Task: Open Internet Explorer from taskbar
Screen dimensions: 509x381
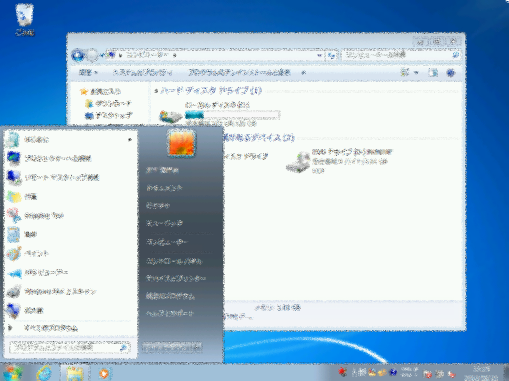Action: tap(44, 373)
